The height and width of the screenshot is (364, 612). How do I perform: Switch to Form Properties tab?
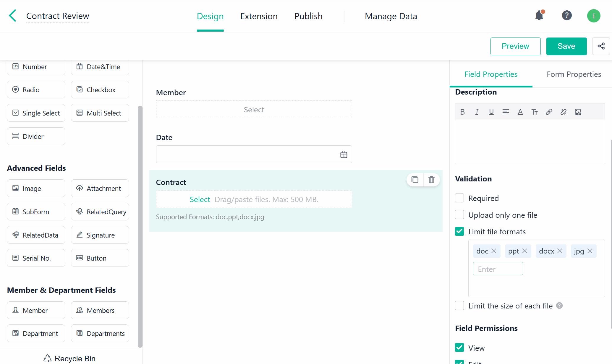574,74
